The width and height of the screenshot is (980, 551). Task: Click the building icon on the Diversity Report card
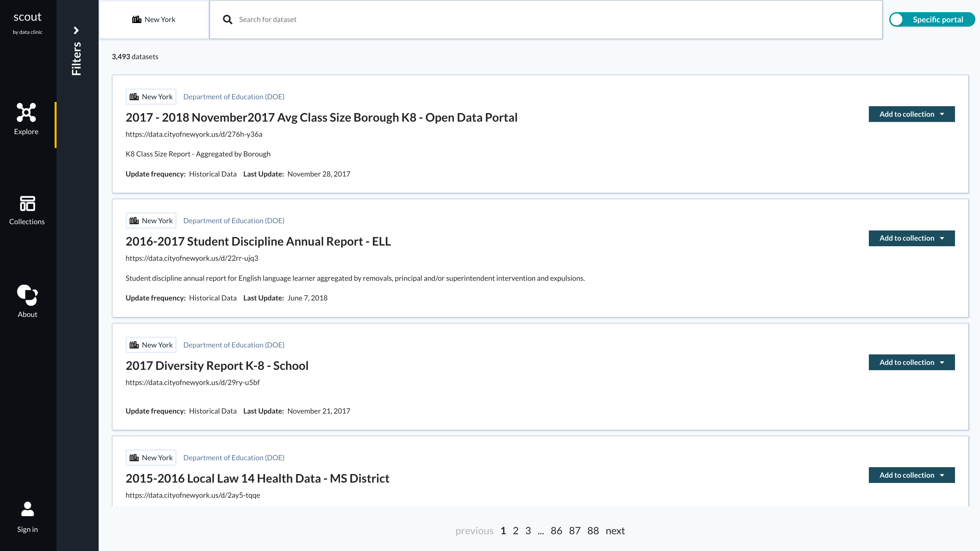134,345
